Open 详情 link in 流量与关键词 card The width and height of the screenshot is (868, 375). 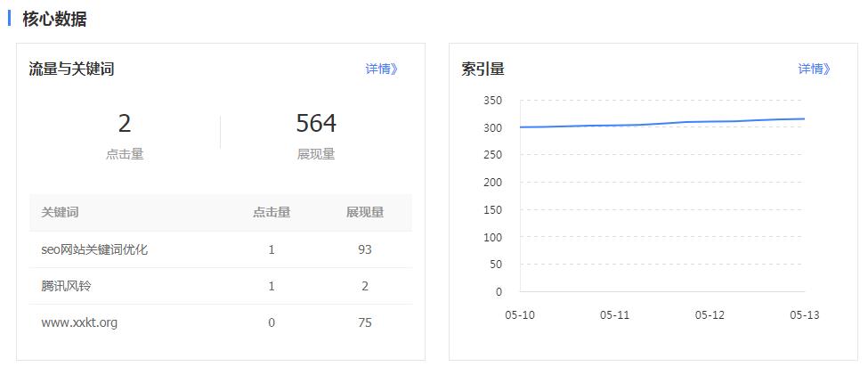[x=381, y=69]
